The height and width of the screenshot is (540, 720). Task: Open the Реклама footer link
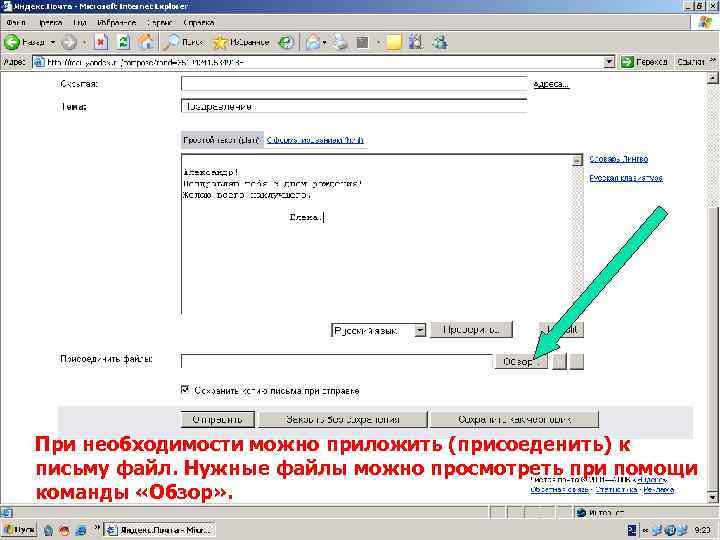click(658, 489)
